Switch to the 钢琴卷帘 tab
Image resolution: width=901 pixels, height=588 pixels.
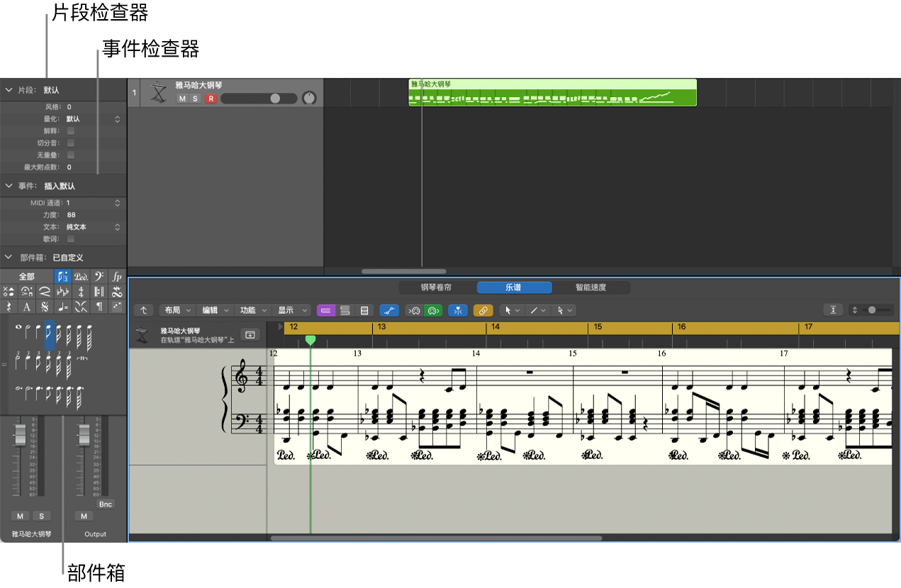coord(436,288)
